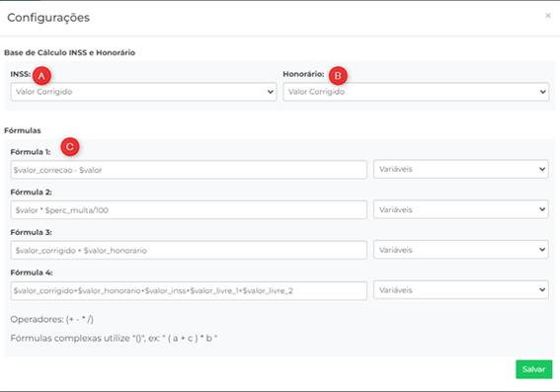Screen dimensions: 560x392
Task: Click into the Fórmula 4 input field
Action: [x=189, y=290]
